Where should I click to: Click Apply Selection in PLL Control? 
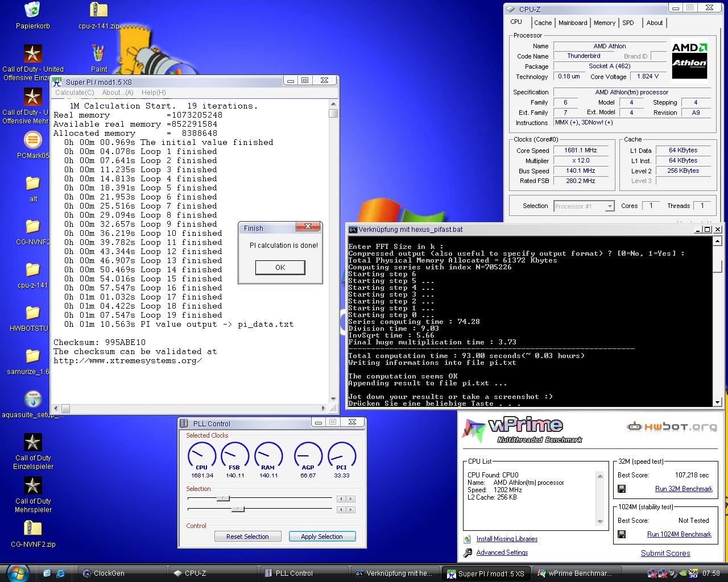[322, 537]
